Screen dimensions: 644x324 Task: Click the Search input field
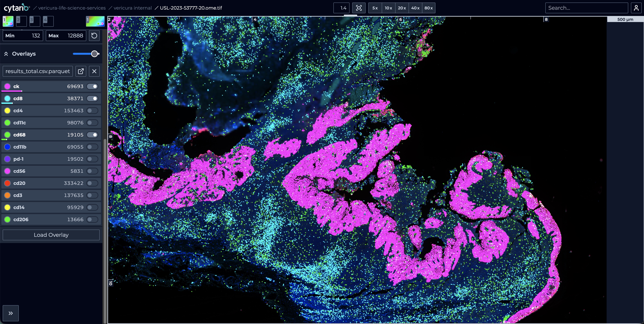click(586, 8)
